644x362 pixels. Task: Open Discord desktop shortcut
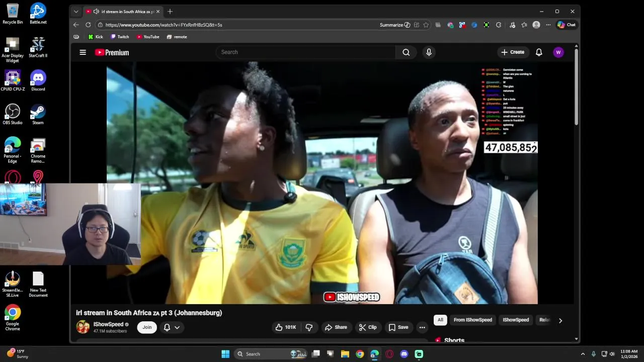click(38, 80)
